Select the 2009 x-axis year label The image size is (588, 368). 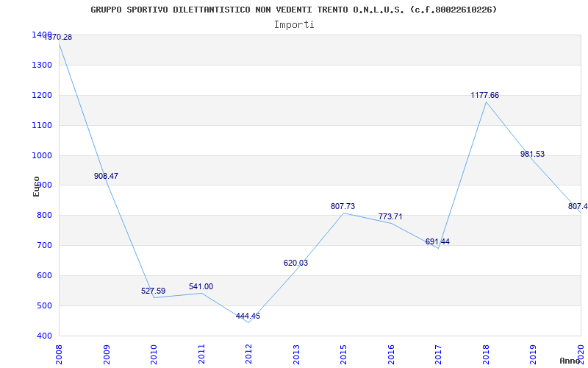click(107, 355)
